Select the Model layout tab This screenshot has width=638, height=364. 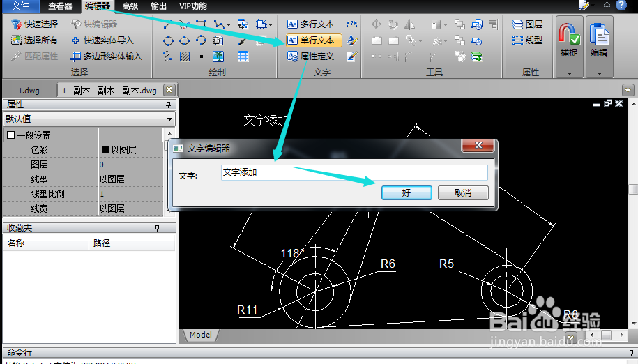click(x=201, y=335)
